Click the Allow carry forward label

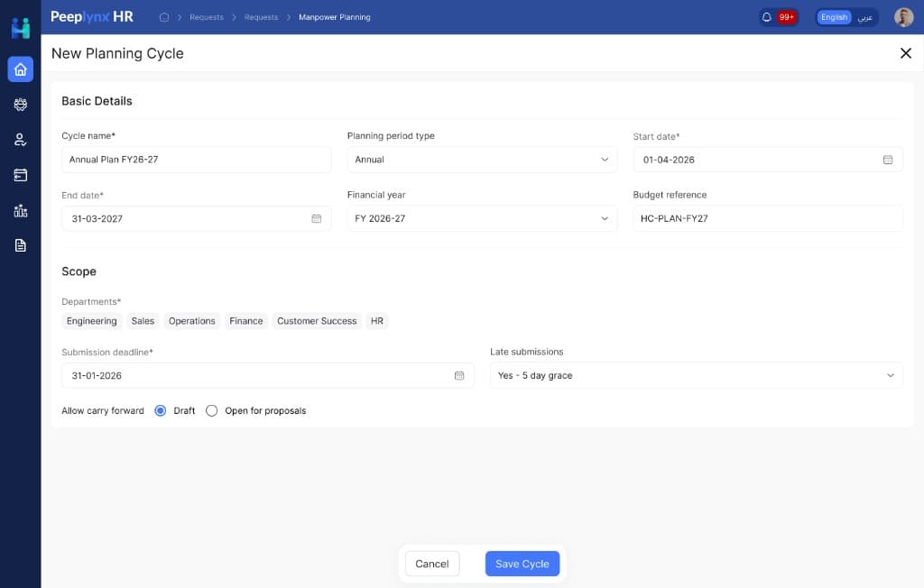103,410
